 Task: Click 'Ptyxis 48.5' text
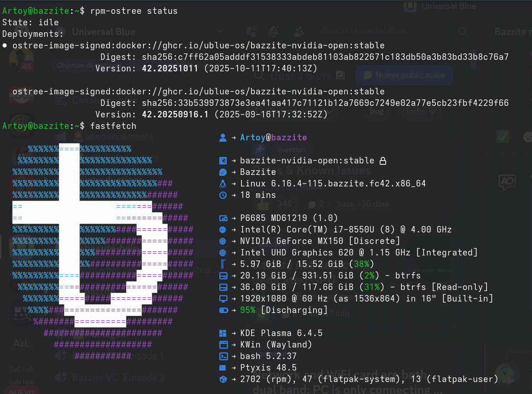pyautogui.click(x=269, y=368)
